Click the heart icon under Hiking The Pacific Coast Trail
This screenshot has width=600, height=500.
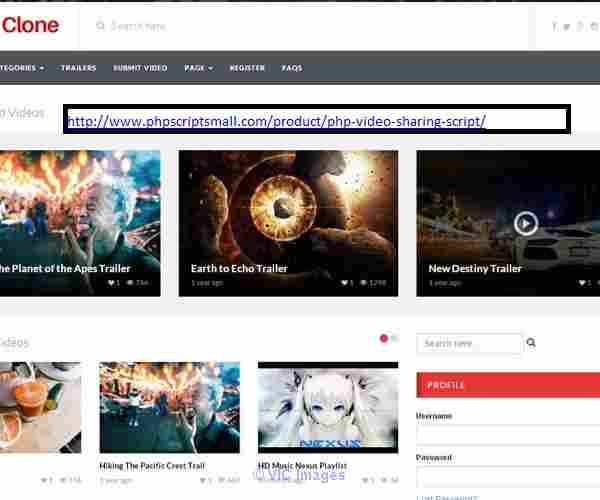tap(203, 480)
